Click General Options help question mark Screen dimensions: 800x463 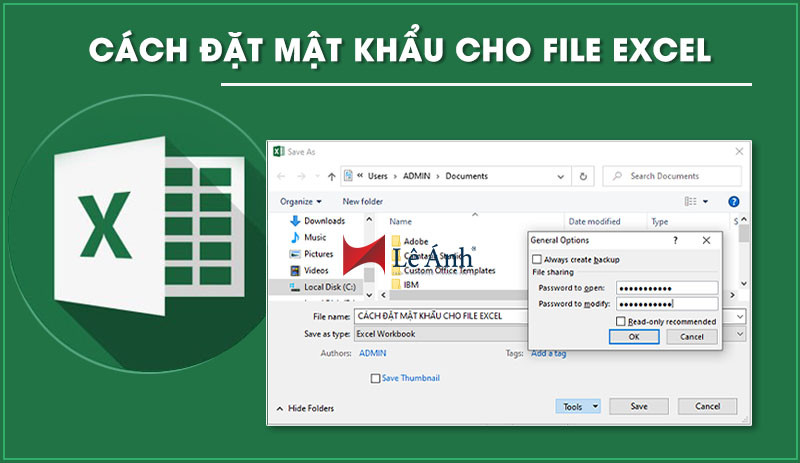coord(676,240)
